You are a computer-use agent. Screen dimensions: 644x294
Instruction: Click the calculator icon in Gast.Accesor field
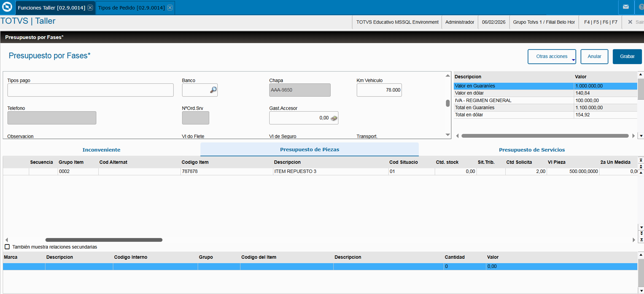click(x=334, y=118)
